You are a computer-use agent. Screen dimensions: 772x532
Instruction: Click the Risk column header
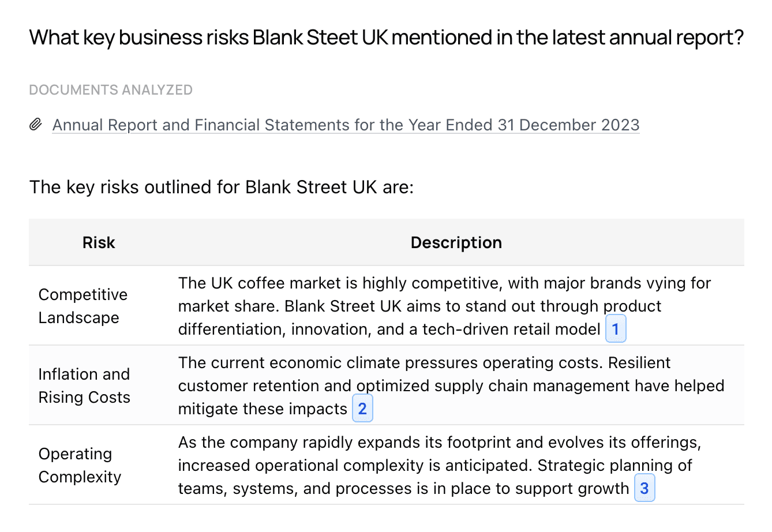point(99,242)
